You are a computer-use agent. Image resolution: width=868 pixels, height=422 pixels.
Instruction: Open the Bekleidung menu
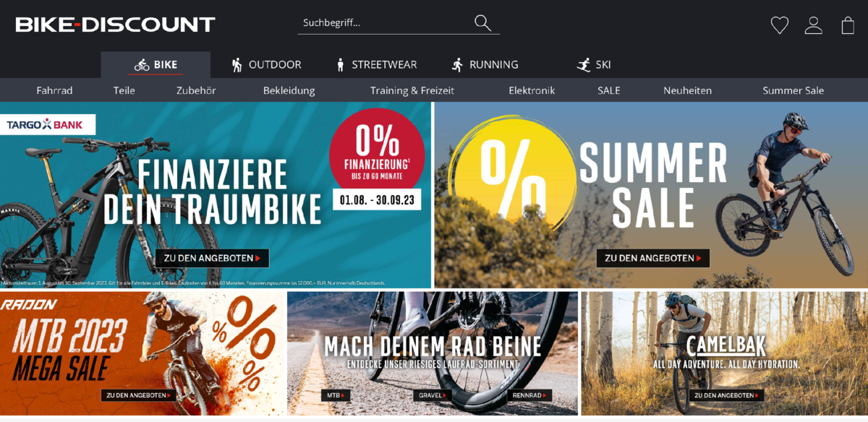coord(289,90)
